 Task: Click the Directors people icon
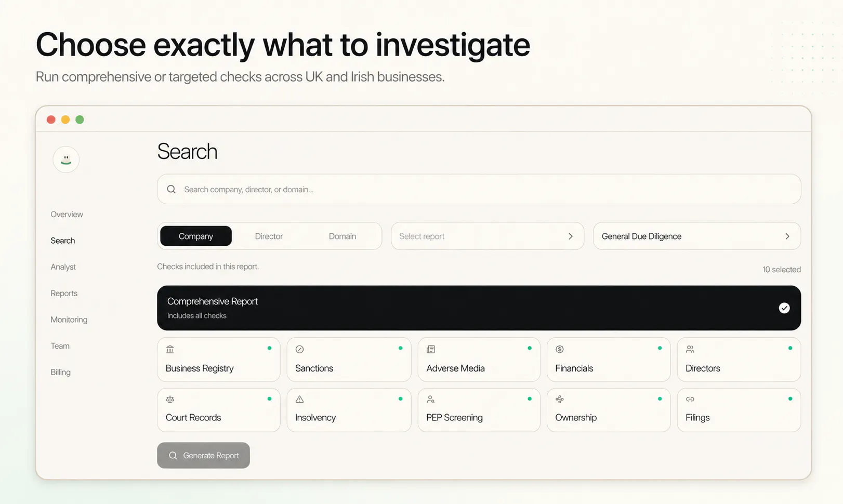pos(690,349)
